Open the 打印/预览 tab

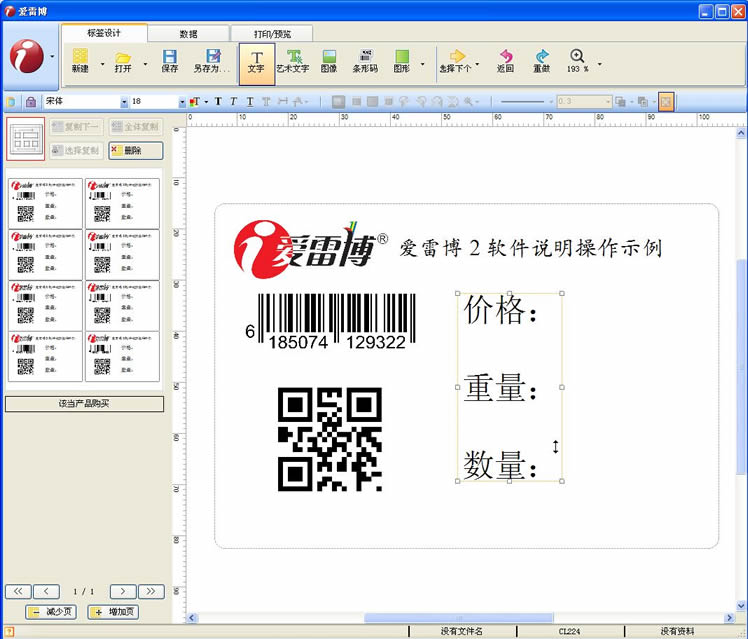[x=272, y=34]
